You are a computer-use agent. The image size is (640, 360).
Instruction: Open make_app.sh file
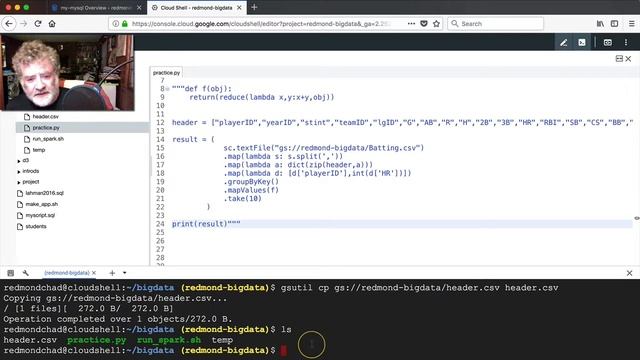(x=41, y=204)
